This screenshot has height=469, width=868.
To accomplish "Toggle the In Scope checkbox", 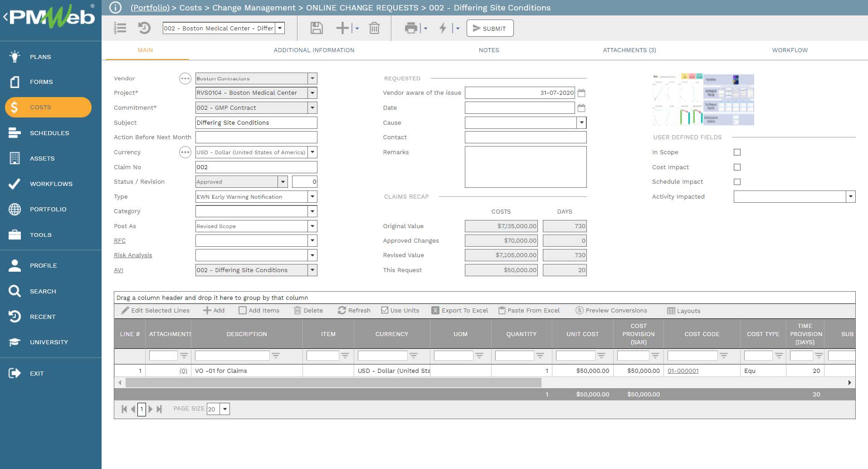I will tap(737, 152).
